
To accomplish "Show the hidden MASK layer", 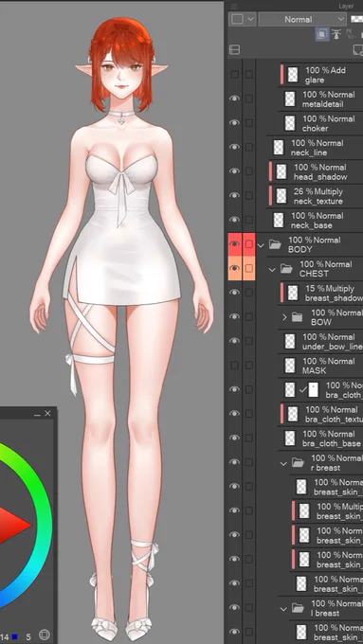I will [x=234, y=366].
